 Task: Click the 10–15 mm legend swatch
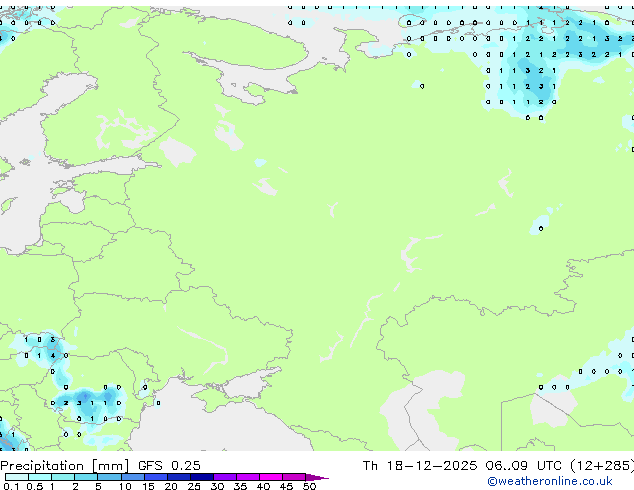pyautogui.click(x=132, y=477)
